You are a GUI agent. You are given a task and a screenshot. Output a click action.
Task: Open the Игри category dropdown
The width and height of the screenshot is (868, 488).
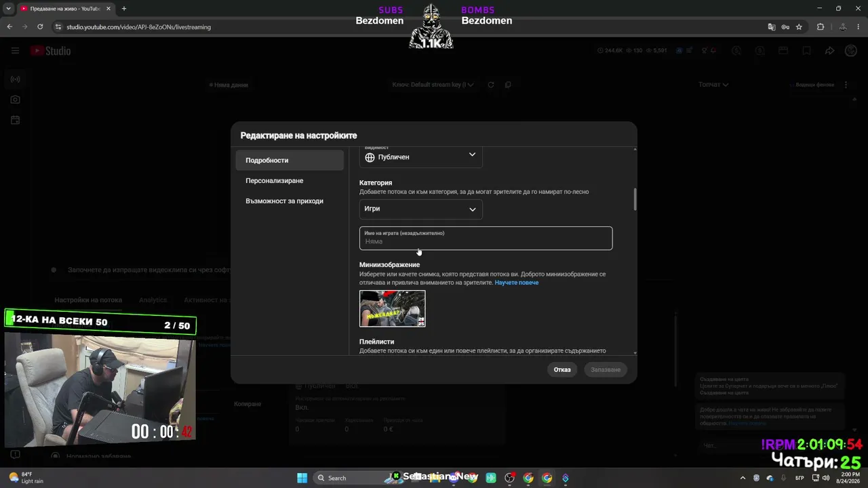[420, 209]
